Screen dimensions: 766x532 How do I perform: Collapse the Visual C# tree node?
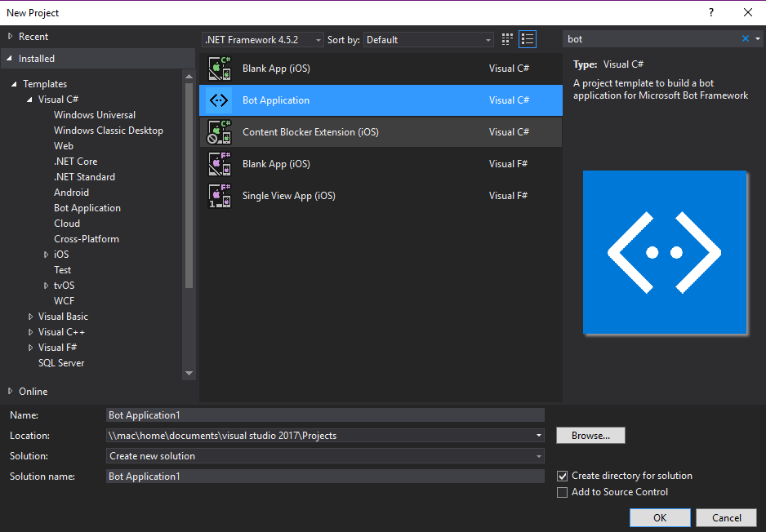pyautogui.click(x=29, y=100)
